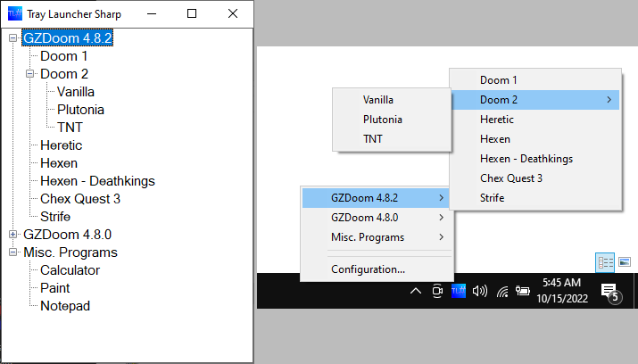Launch Chex Quest 3 from submenu
The image size is (638, 364).
click(x=535, y=178)
